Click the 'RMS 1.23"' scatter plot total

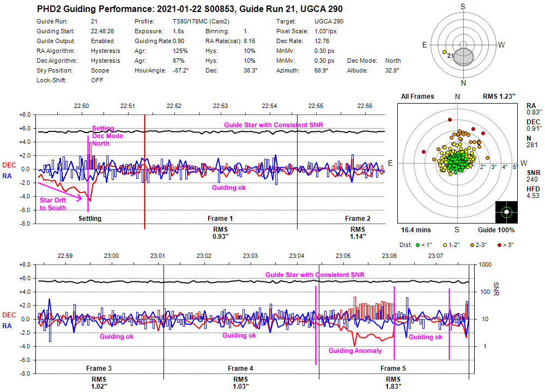[x=499, y=97]
